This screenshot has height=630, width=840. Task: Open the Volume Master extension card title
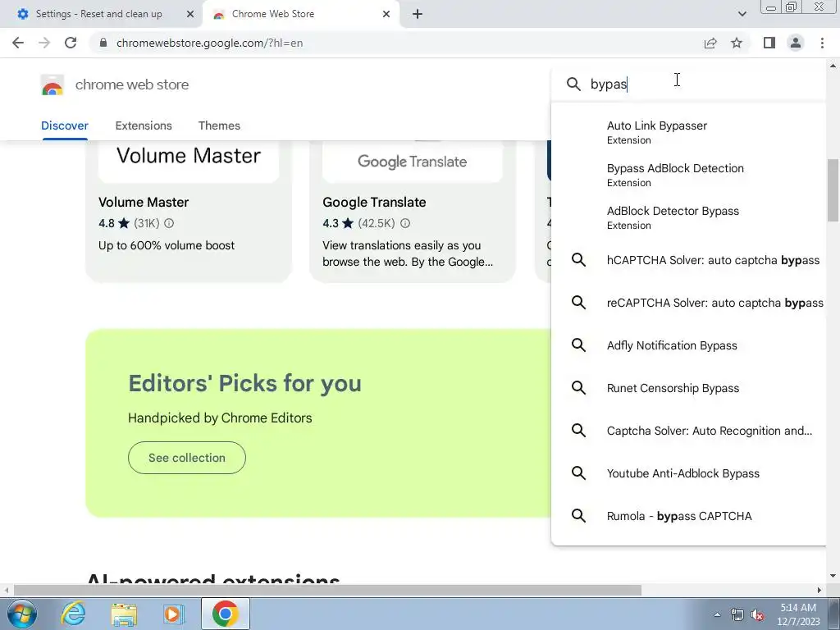click(x=144, y=203)
